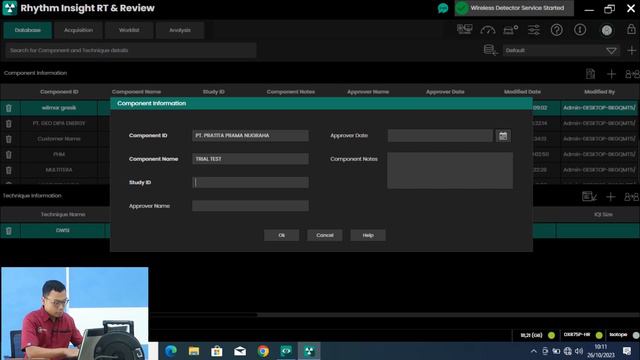Image resolution: width=640 pixels, height=360 pixels.
Task: Click the Cancel button in dialog
Action: pyautogui.click(x=324, y=235)
